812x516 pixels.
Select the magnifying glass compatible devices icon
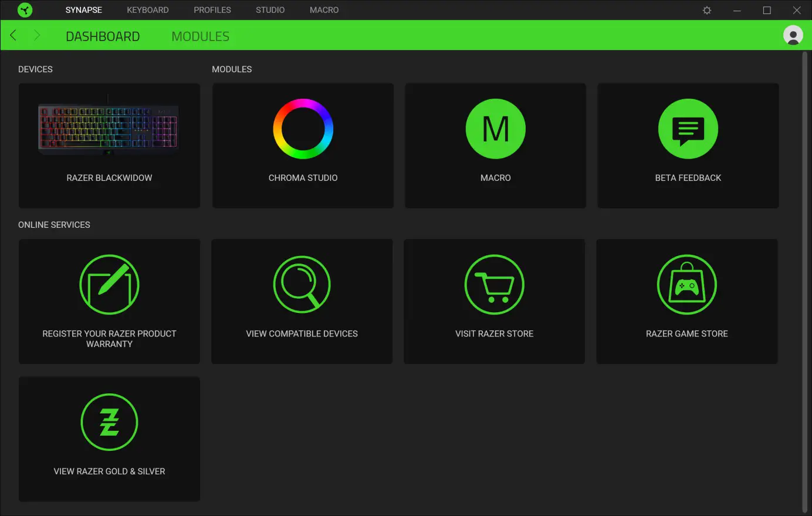[x=302, y=284]
